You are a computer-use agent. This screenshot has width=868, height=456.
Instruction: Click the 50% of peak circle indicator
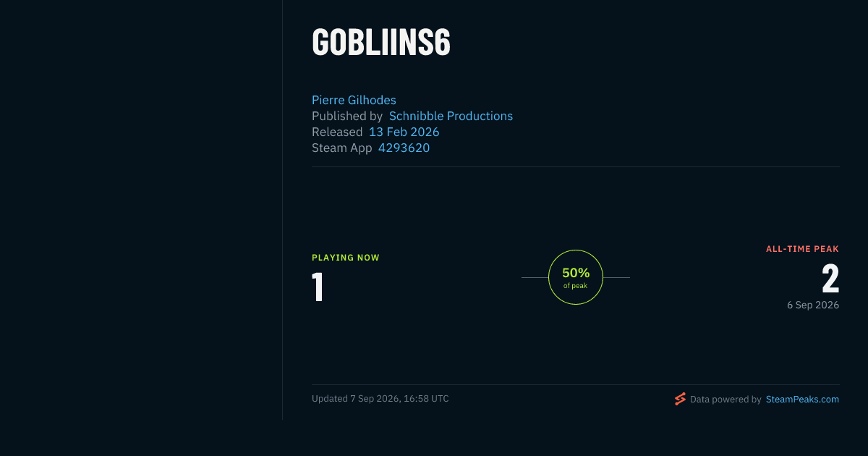click(x=576, y=277)
